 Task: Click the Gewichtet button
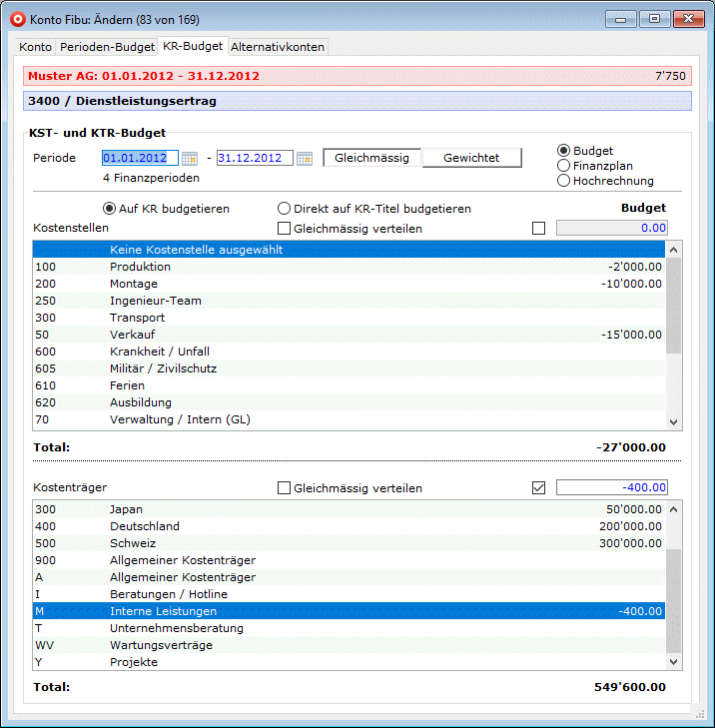point(473,158)
